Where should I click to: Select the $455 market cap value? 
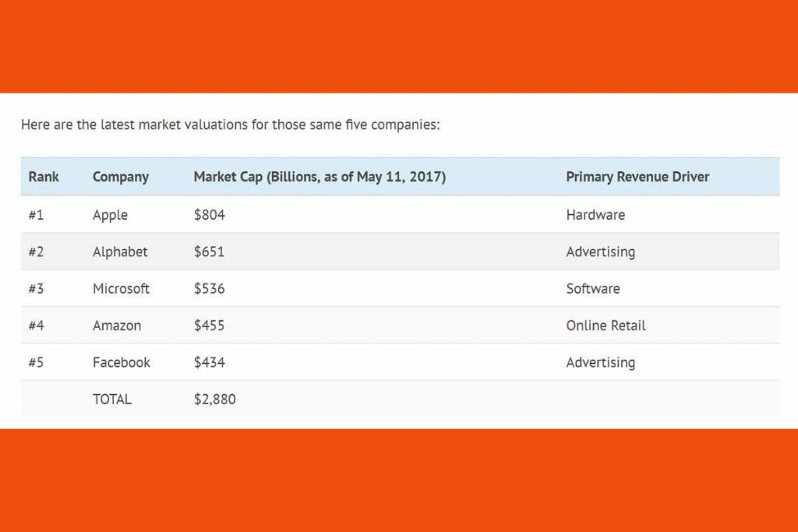(x=209, y=326)
